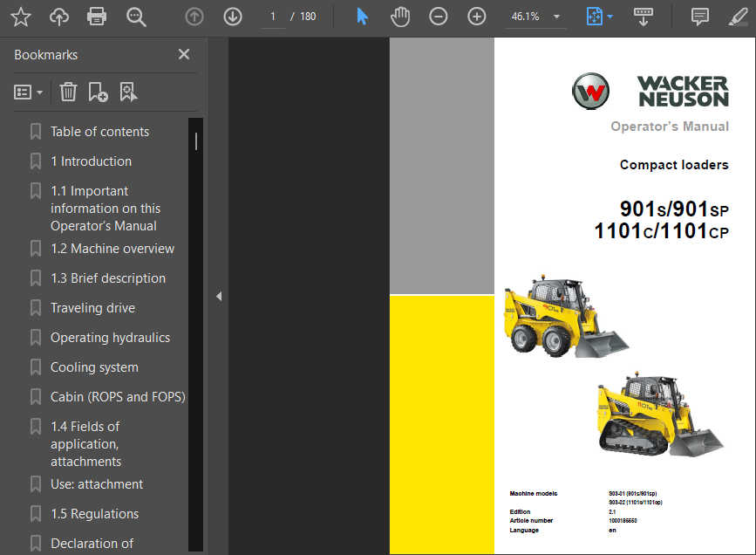This screenshot has width=756, height=555.
Task: Open '1.4 Fields of application' bookmark
Action: (85, 444)
